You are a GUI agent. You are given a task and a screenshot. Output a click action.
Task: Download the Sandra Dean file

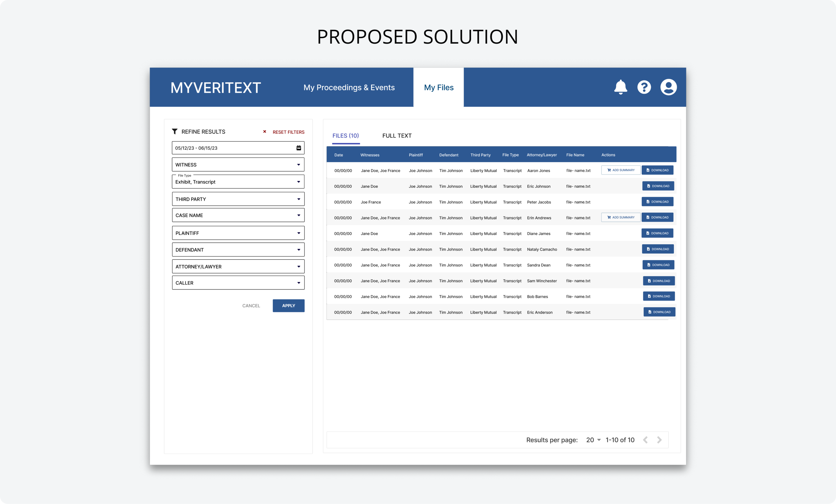(659, 265)
